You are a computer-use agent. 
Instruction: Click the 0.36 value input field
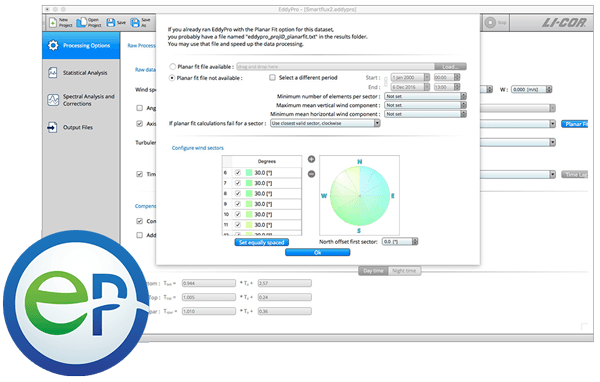coord(284,311)
